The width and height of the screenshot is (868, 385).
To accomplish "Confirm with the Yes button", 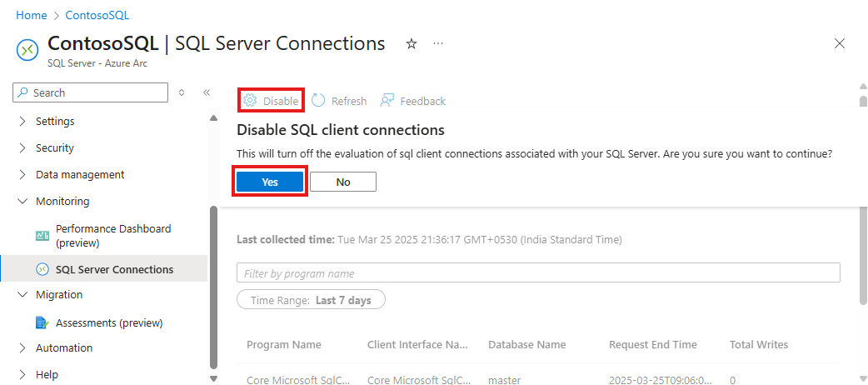I will click(270, 182).
